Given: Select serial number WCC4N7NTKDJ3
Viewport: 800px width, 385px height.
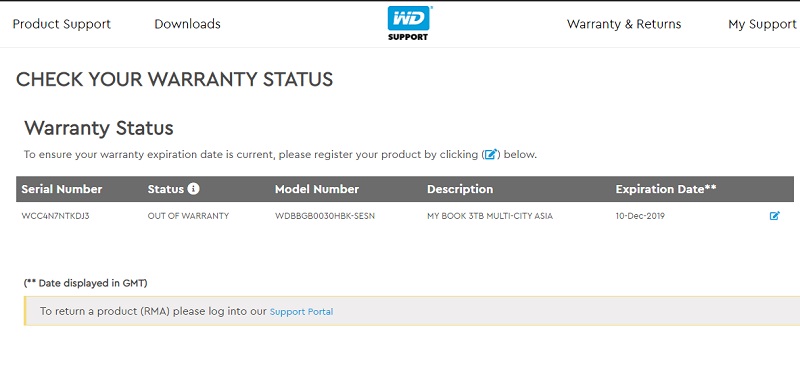Looking at the screenshot, I should 55,216.
